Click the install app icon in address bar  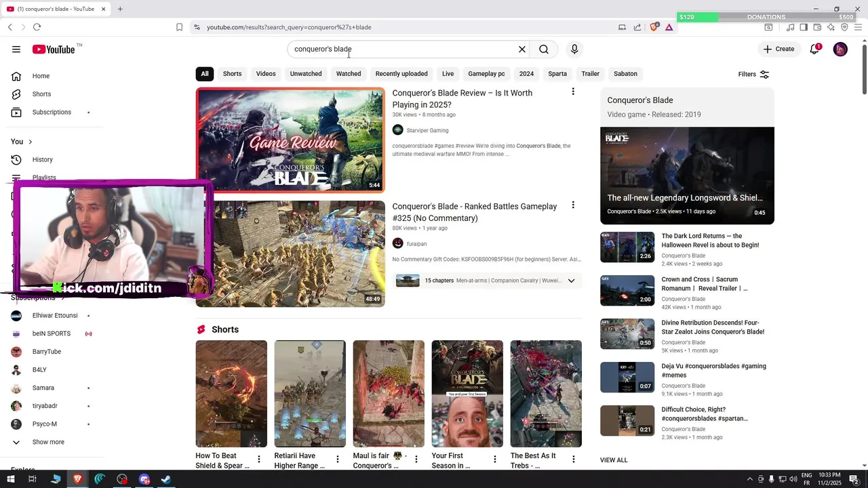622,27
